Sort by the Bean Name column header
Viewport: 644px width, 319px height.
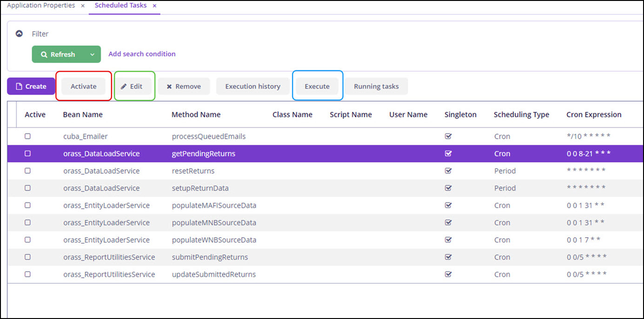(x=83, y=115)
